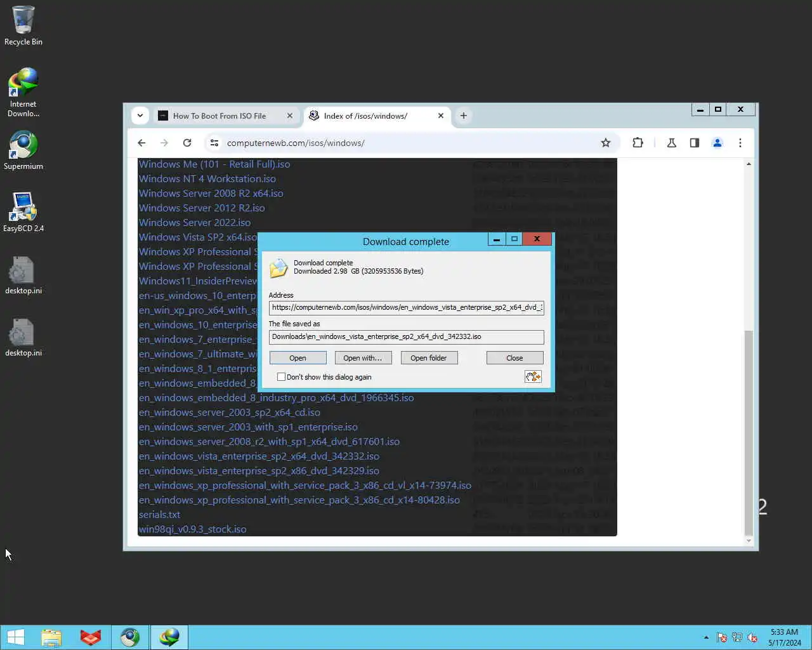Open the browser profile avatar
This screenshot has height=650, width=812.
[717, 143]
